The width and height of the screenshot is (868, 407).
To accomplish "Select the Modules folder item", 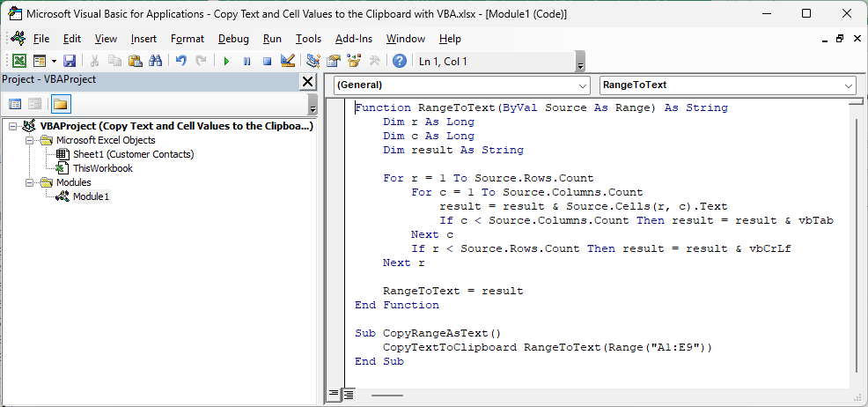I will (x=74, y=182).
